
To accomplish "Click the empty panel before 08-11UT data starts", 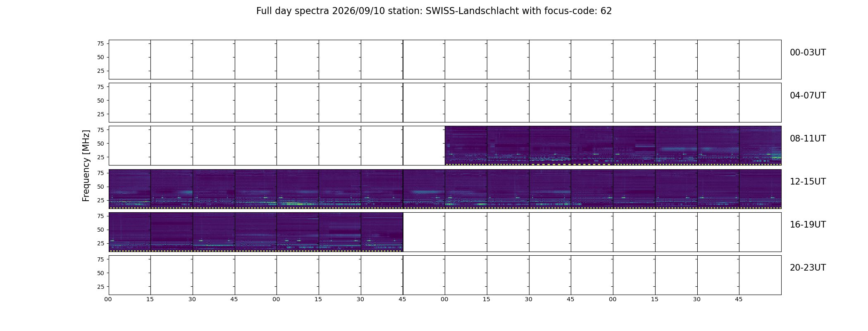I will tap(424, 146).
